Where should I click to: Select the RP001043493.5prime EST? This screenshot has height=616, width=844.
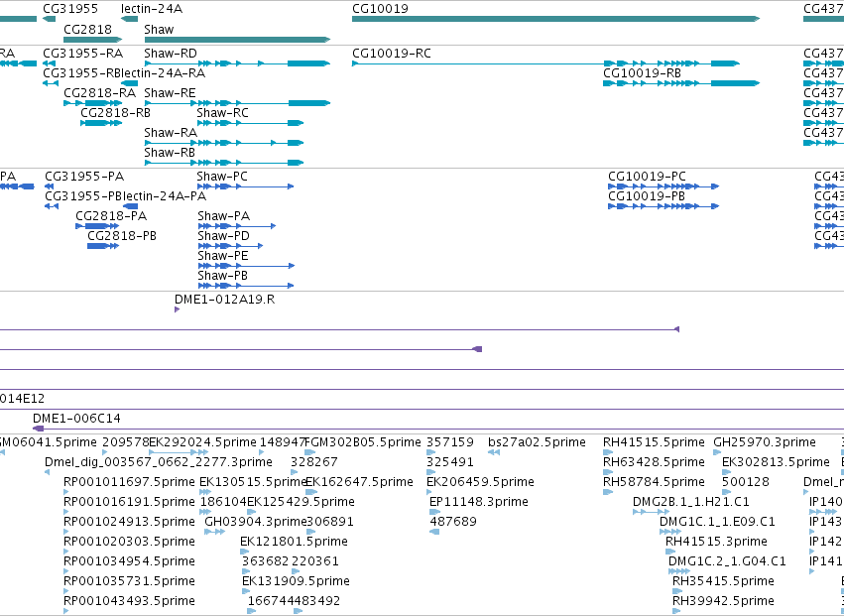click(x=66, y=611)
